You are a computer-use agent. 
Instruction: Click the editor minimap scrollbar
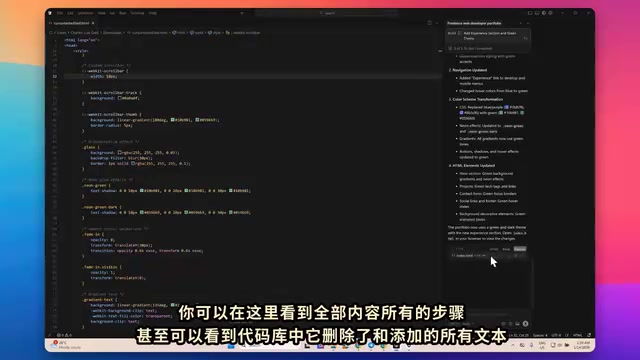pyautogui.click(x=440, y=51)
